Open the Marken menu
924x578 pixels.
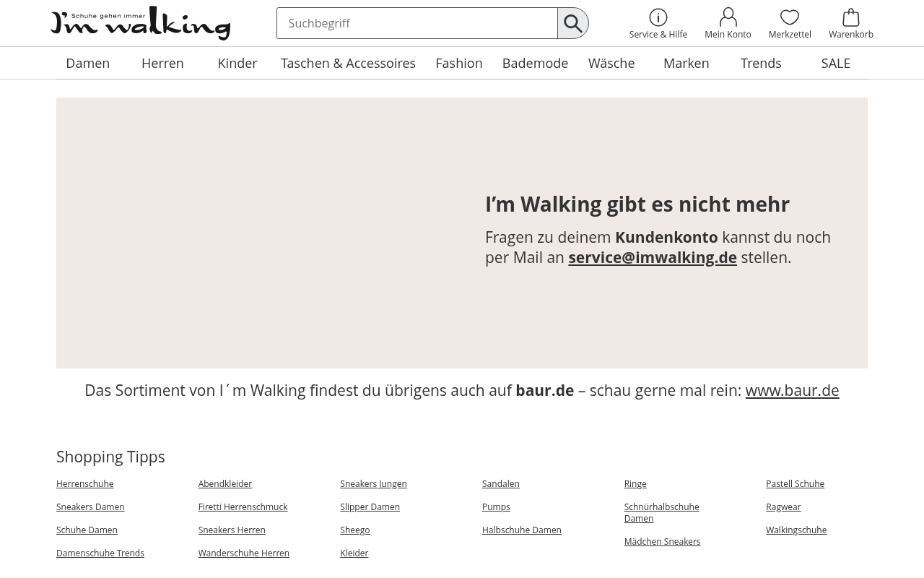pyautogui.click(x=687, y=63)
